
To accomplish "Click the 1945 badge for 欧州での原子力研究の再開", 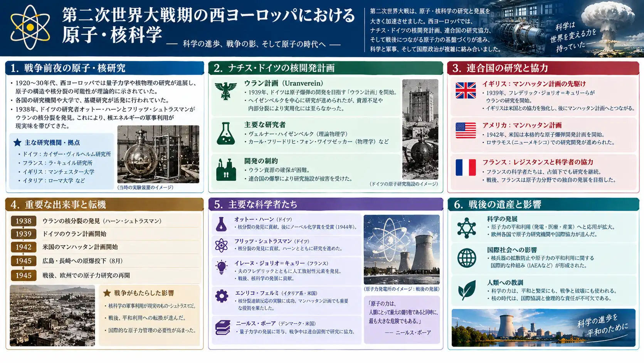I will [x=24, y=275].
